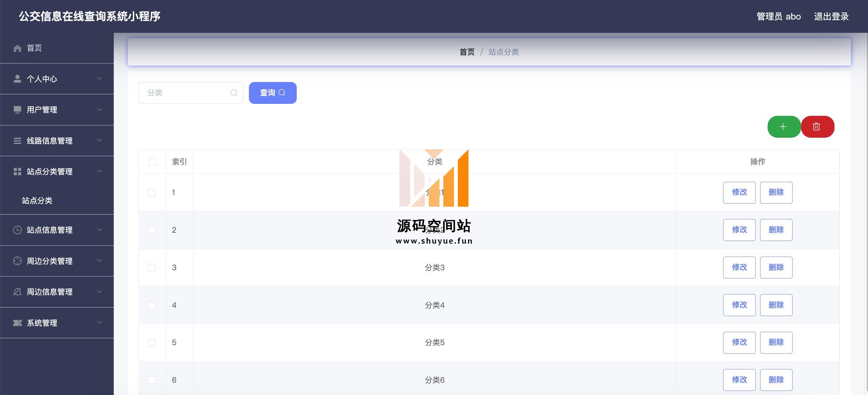Expand the 周边信息管理 chevron
This screenshot has height=395, width=868.
(100, 291)
